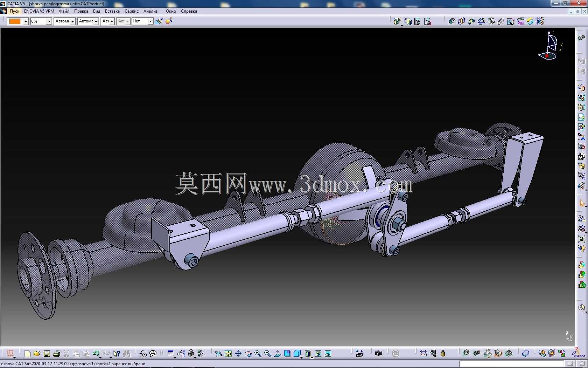Click the Contact Constraint icon

tap(461, 21)
